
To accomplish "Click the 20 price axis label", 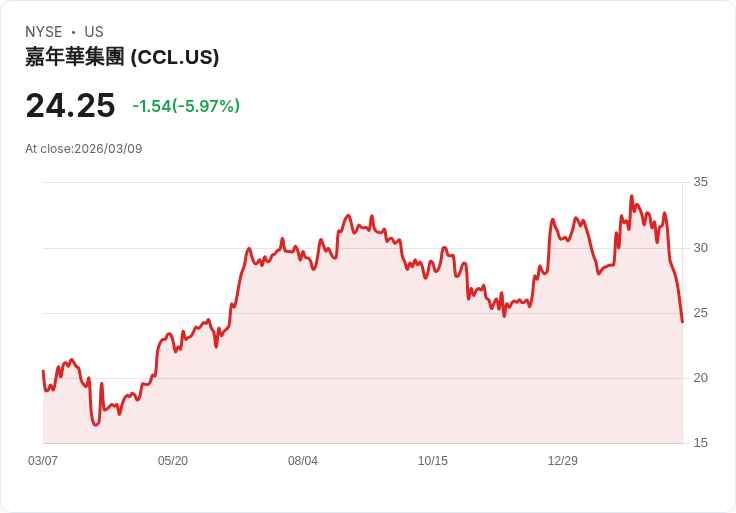I will 700,377.
